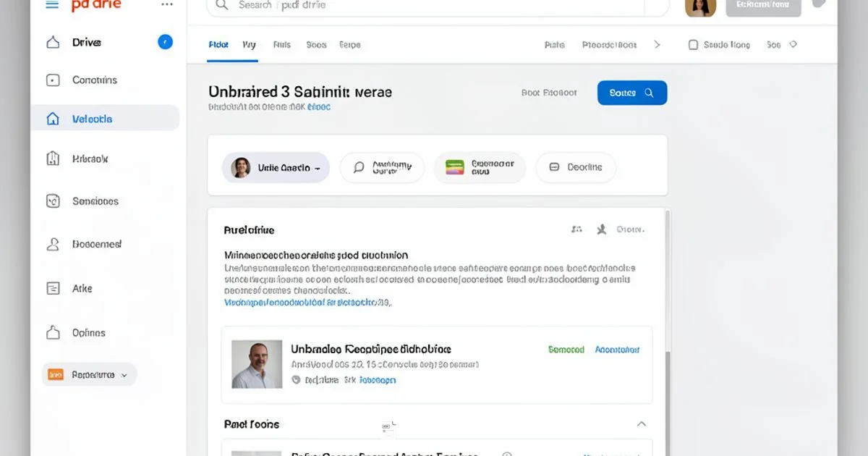Click the green status link on the person card
The image size is (868, 456).
[566, 350]
